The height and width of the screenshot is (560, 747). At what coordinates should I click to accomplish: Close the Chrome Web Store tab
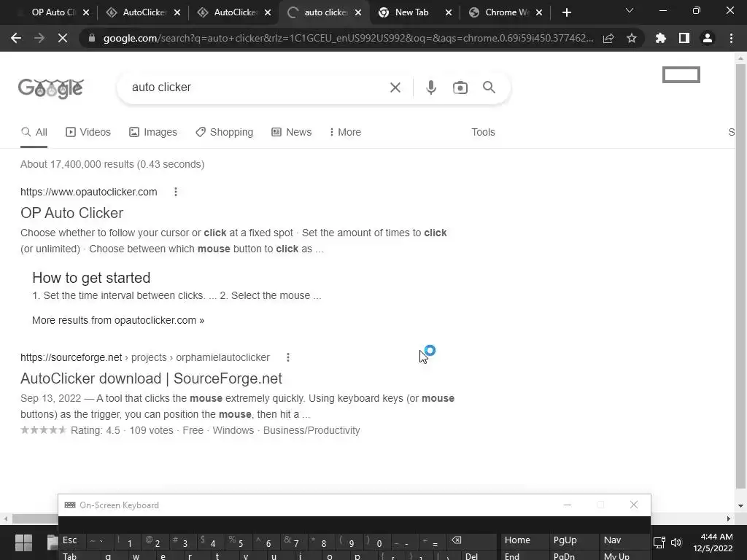pos(539,12)
